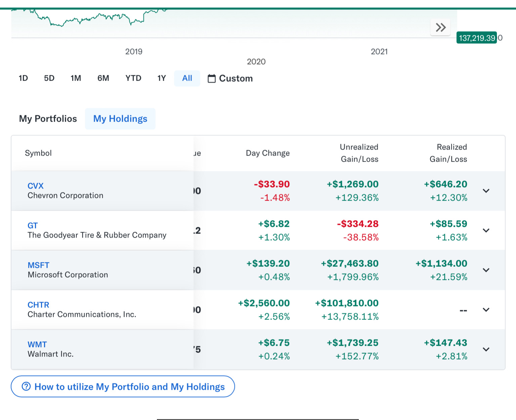The image size is (516, 420).
Task: Click the question mark help icon
Action: 26,386
